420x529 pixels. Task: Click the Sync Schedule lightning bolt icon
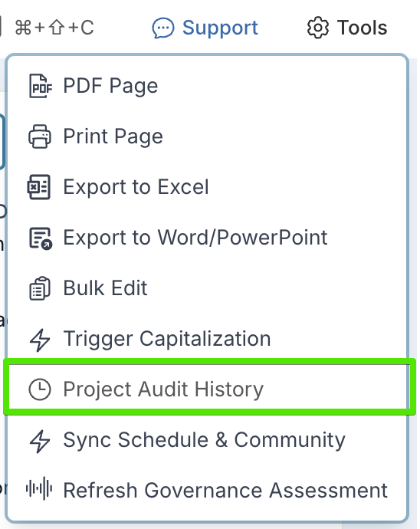coord(40,441)
